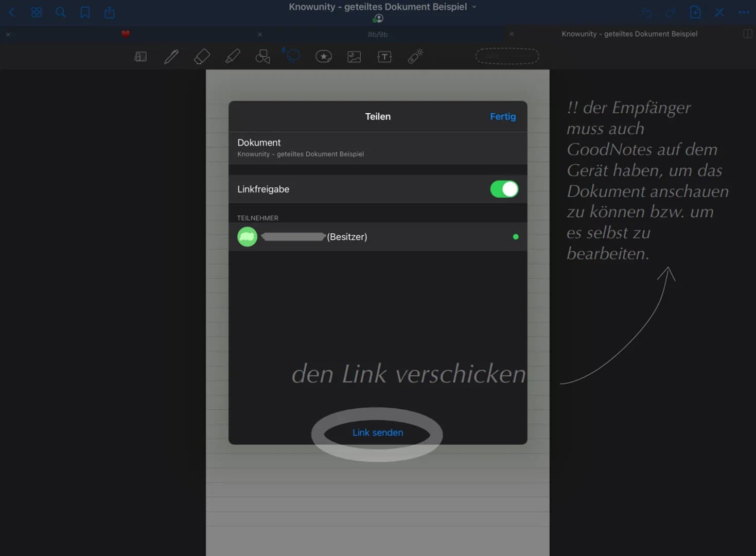This screenshot has height=556, width=756.
Task: Select the Pen tool
Action: pos(171,57)
